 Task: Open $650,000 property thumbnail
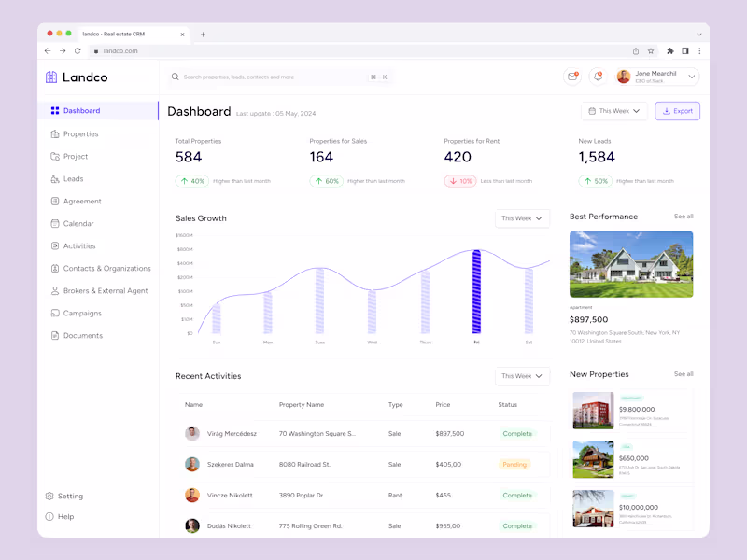[x=593, y=459]
